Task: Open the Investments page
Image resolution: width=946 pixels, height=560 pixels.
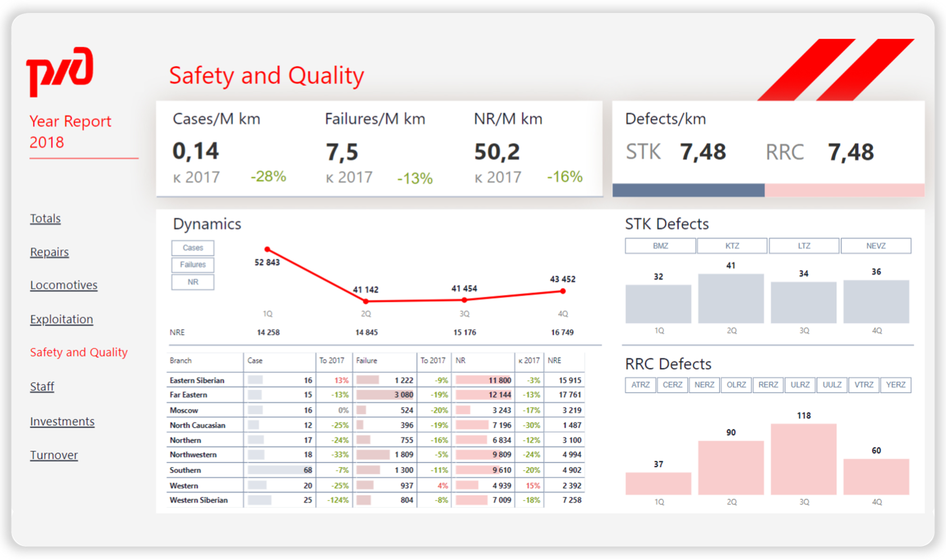Action: pyautogui.click(x=62, y=421)
